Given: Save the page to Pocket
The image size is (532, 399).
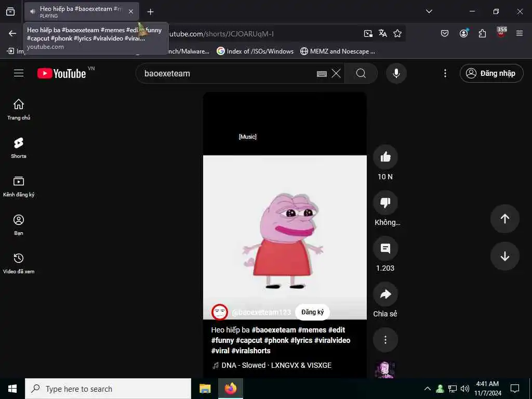Looking at the screenshot, I should coord(445,33).
